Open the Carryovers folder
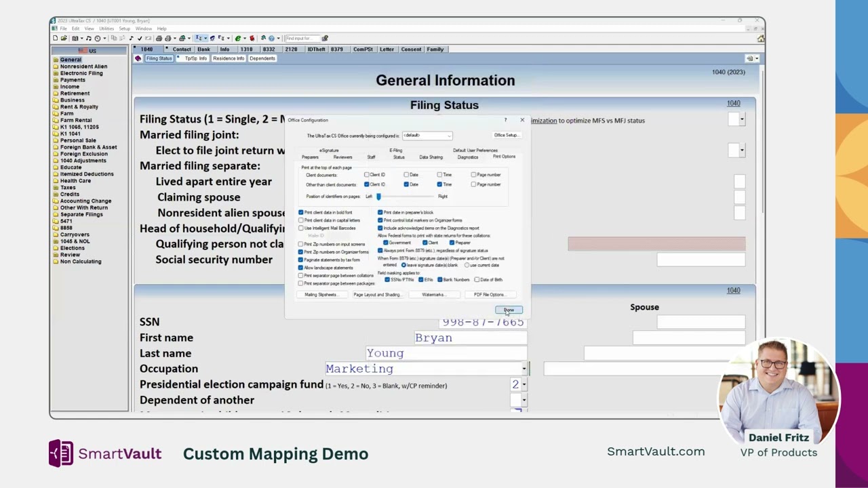Screen dimensions: 868x488 pyautogui.click(x=75, y=235)
